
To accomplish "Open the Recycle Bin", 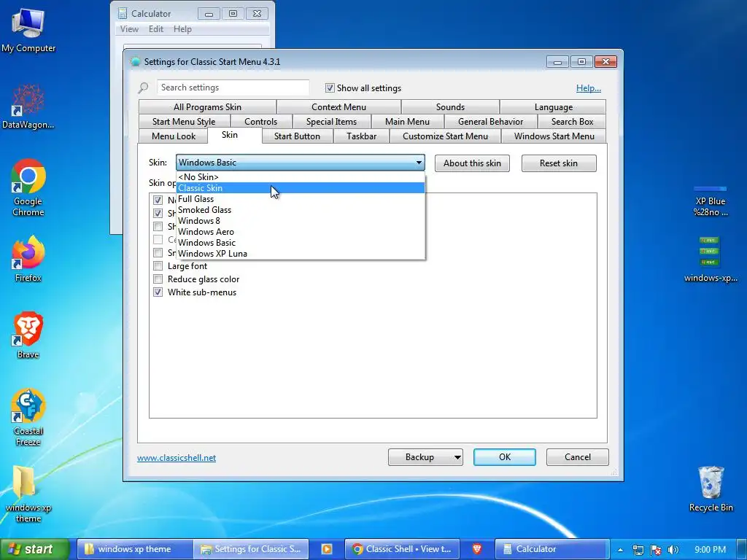I will pos(711,489).
